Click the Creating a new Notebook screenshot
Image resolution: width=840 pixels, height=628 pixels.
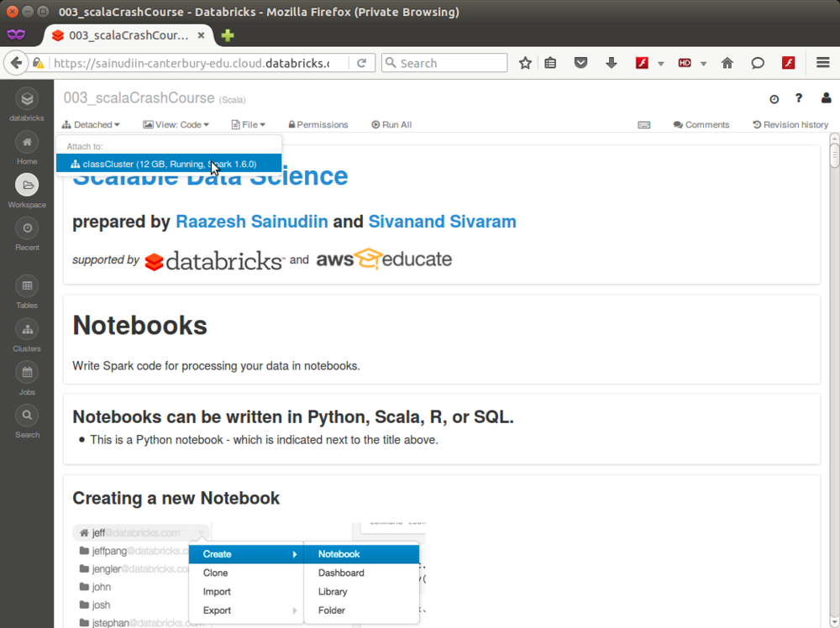click(249, 576)
